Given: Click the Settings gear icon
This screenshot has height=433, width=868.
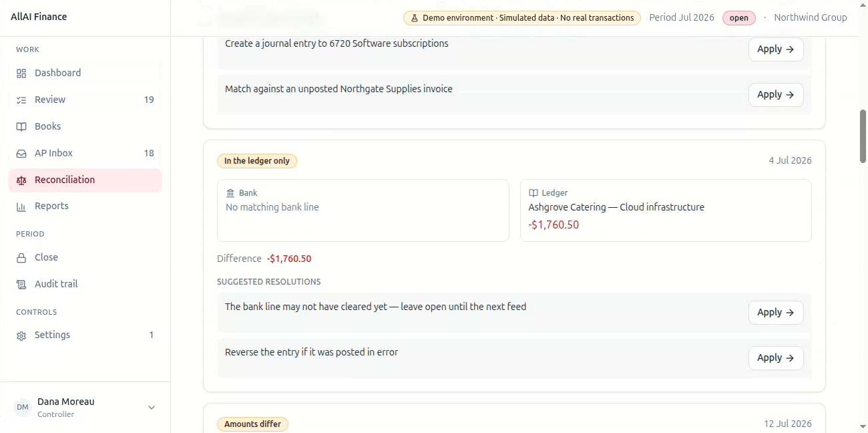Looking at the screenshot, I should tap(21, 335).
